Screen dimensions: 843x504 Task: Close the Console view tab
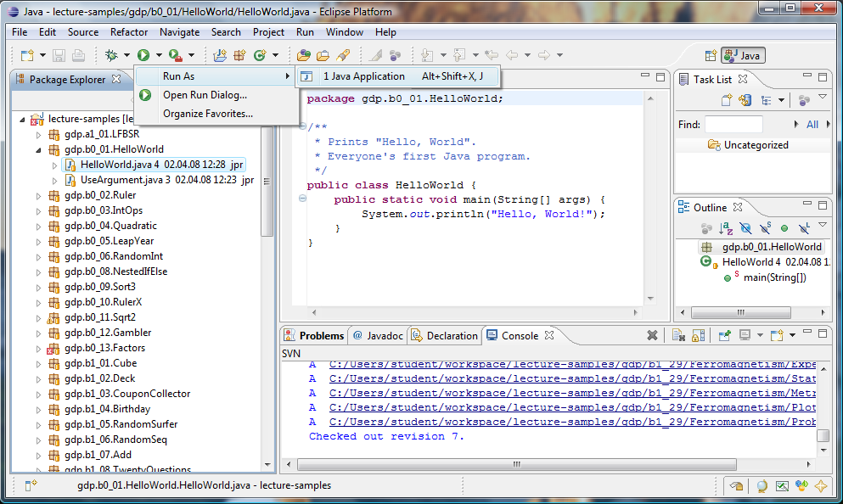point(549,335)
